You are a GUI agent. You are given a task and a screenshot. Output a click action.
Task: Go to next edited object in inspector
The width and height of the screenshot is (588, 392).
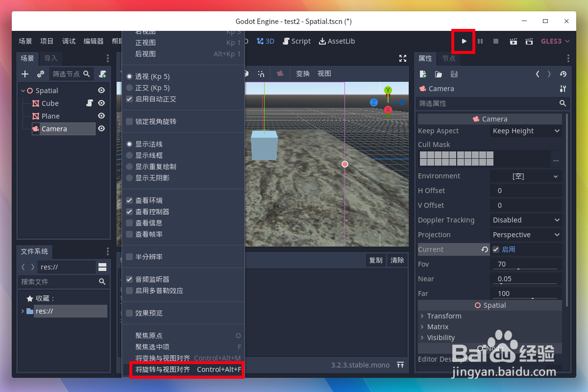549,74
